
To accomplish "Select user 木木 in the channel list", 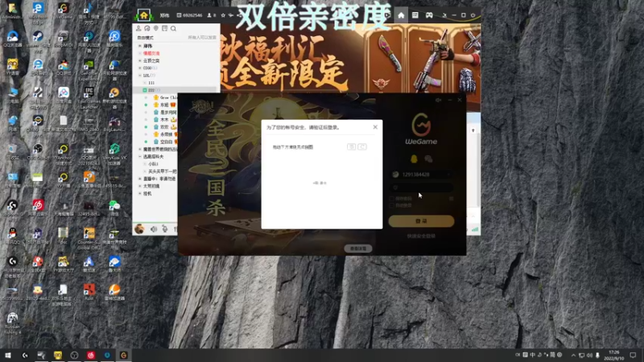I will [x=164, y=120].
